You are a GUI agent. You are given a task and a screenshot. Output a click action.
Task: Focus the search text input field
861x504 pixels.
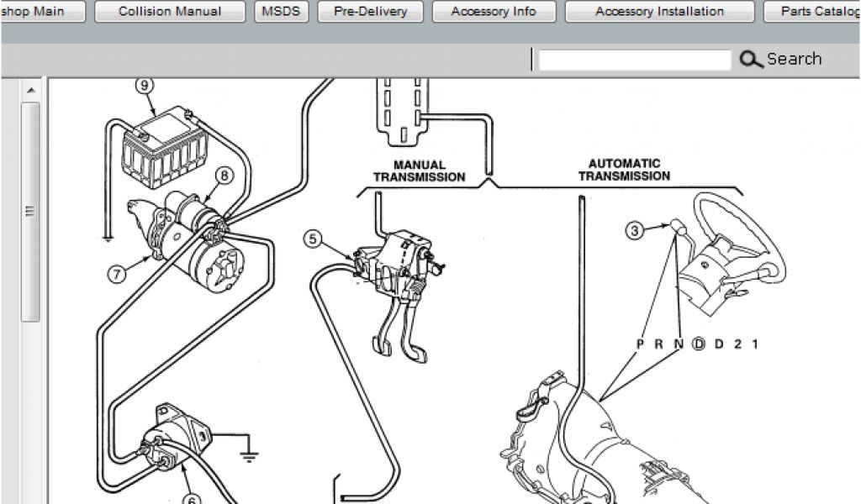(x=634, y=60)
